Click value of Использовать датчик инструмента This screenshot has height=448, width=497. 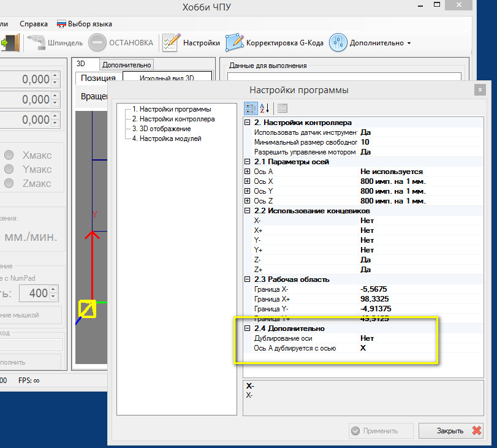point(421,132)
